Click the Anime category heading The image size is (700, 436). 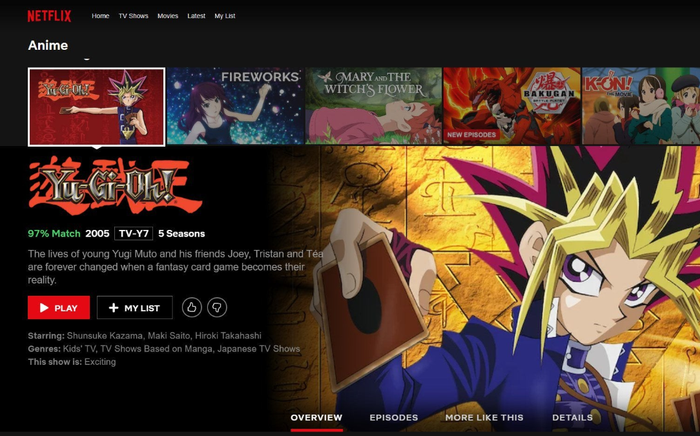(x=48, y=45)
